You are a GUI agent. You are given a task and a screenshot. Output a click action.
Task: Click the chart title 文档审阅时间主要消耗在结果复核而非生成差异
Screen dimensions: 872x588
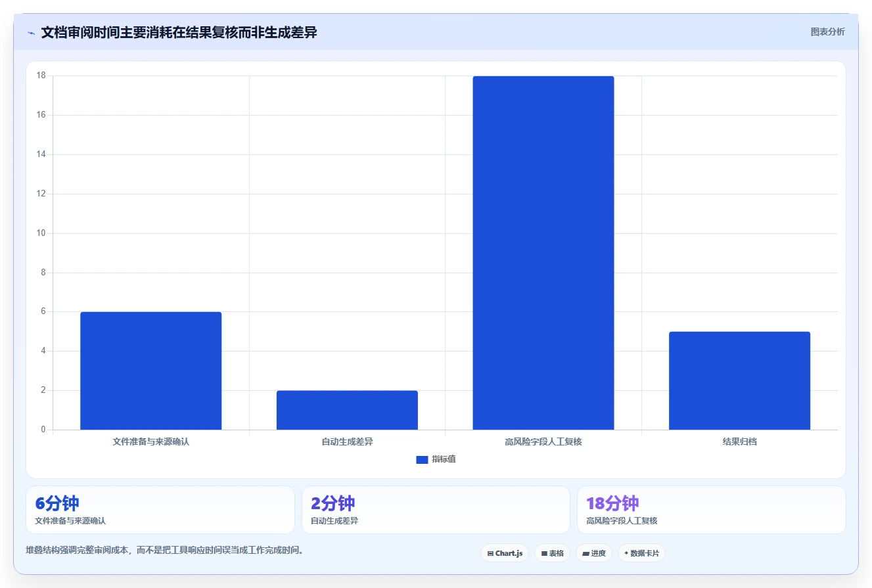point(179,32)
